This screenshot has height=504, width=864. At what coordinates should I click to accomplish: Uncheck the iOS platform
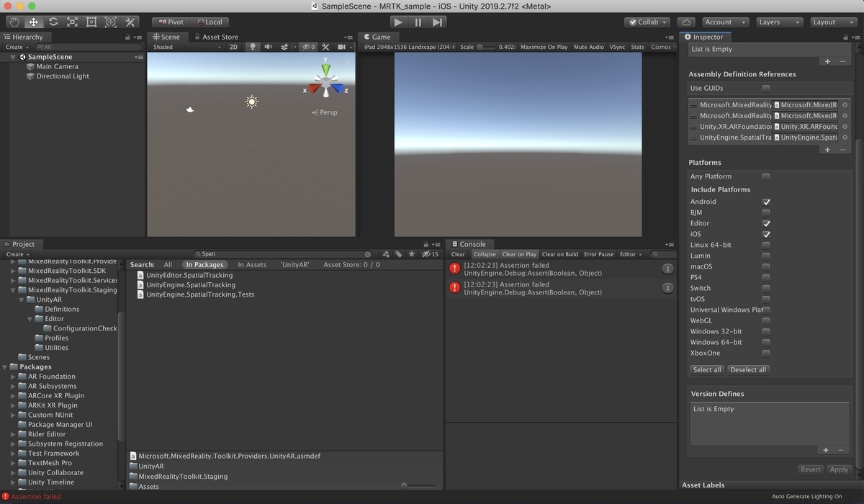coord(766,234)
